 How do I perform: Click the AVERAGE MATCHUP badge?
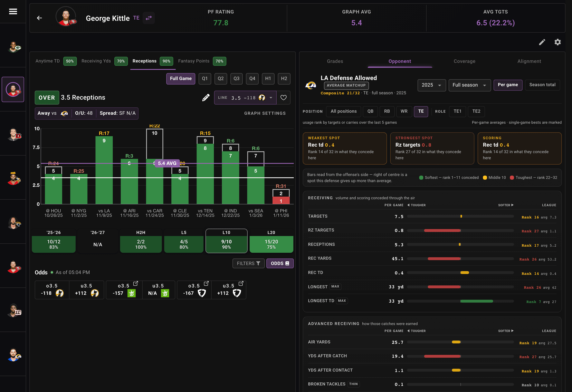coord(346,85)
